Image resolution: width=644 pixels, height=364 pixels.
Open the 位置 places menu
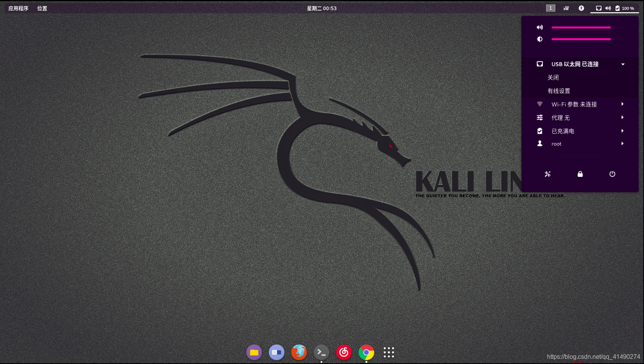[42, 8]
